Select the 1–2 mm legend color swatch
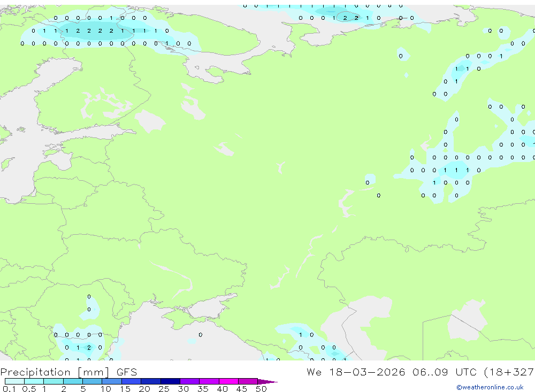The width and height of the screenshot is (535, 392). click(x=53, y=381)
